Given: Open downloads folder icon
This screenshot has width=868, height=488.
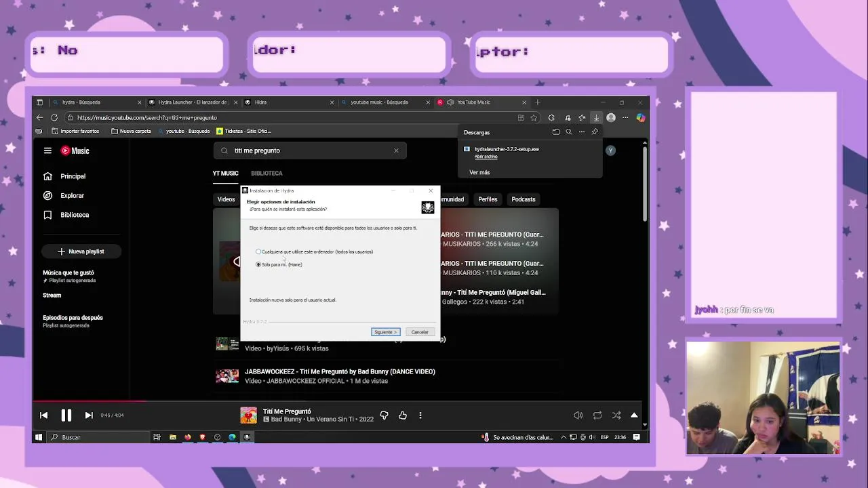Looking at the screenshot, I should (556, 132).
